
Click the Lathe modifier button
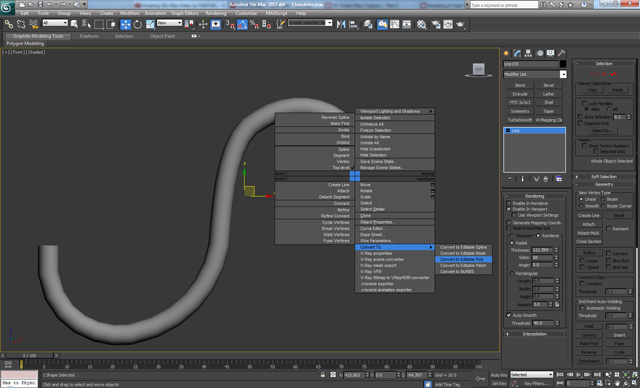[x=549, y=94]
